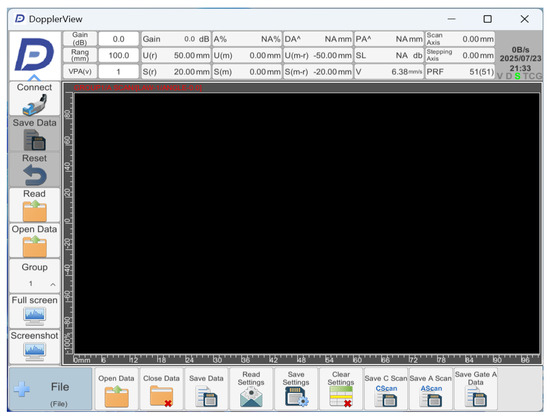Viewport: 550px width, 420px height.
Task: Expand the File menu using the plus sign
Action: tap(22, 389)
